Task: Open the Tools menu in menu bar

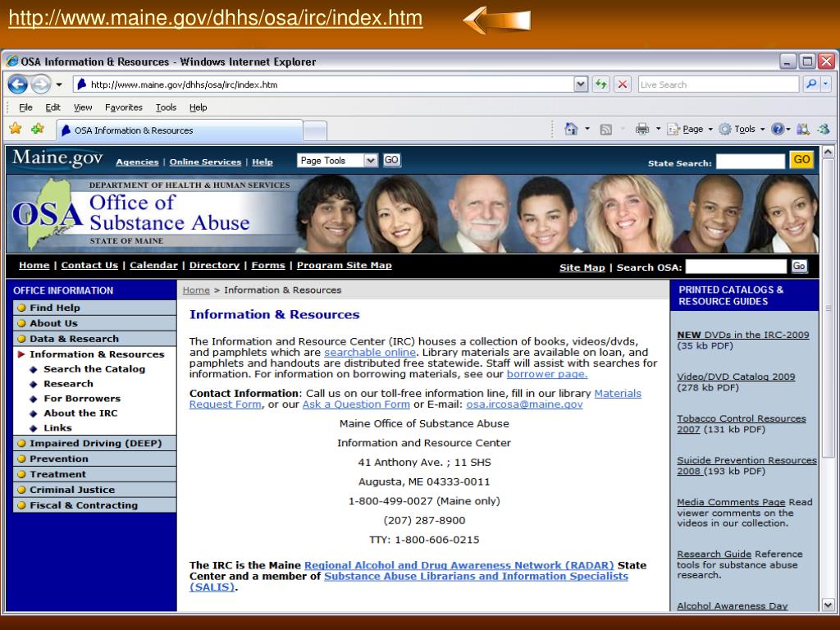Action: click(166, 107)
